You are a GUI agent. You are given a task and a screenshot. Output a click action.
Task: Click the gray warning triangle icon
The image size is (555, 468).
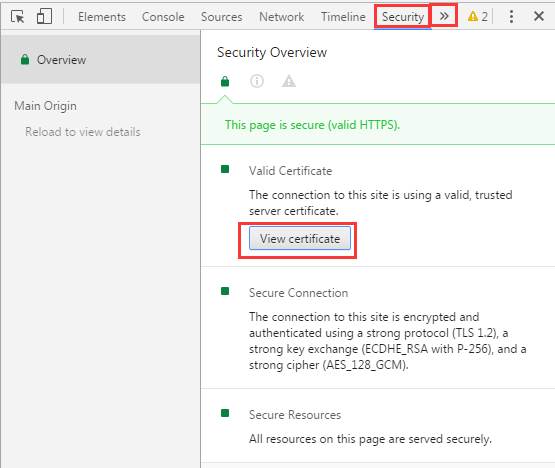[289, 81]
